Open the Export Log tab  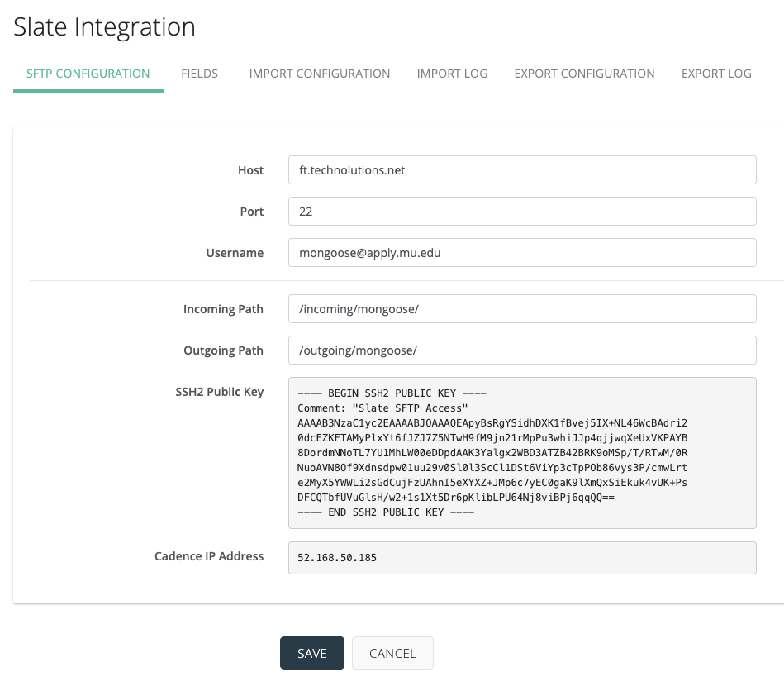(x=716, y=74)
